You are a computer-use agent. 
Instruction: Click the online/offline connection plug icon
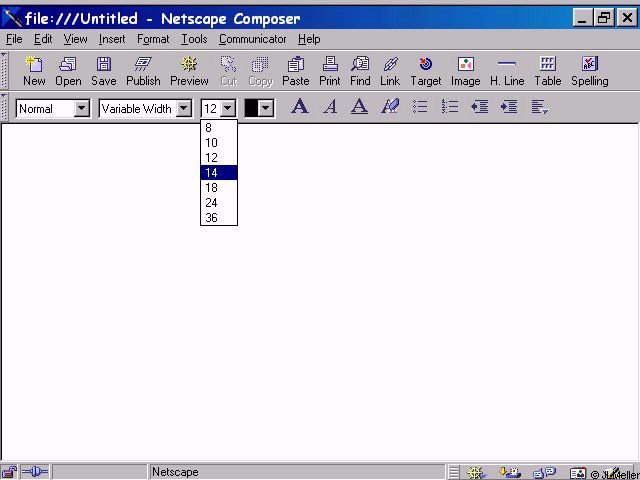tap(35, 472)
